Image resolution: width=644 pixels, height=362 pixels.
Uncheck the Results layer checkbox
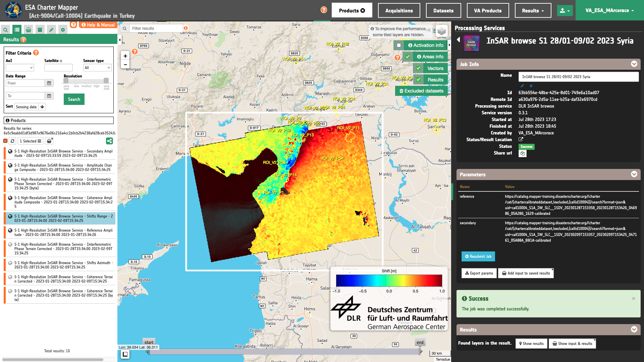[x=418, y=80]
